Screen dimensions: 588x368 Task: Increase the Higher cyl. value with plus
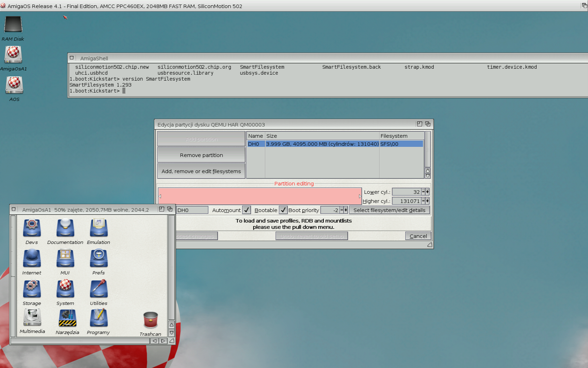tap(428, 201)
